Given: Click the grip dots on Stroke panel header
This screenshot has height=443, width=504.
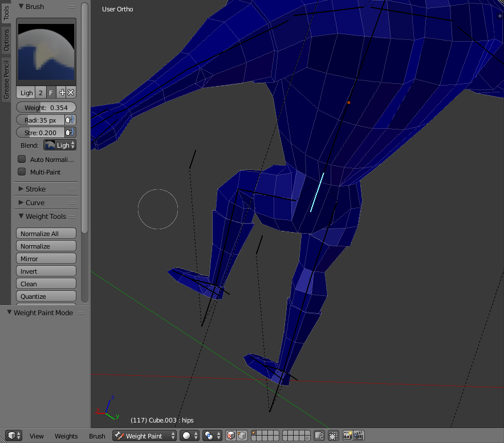Looking at the screenshot, I should point(72,189).
